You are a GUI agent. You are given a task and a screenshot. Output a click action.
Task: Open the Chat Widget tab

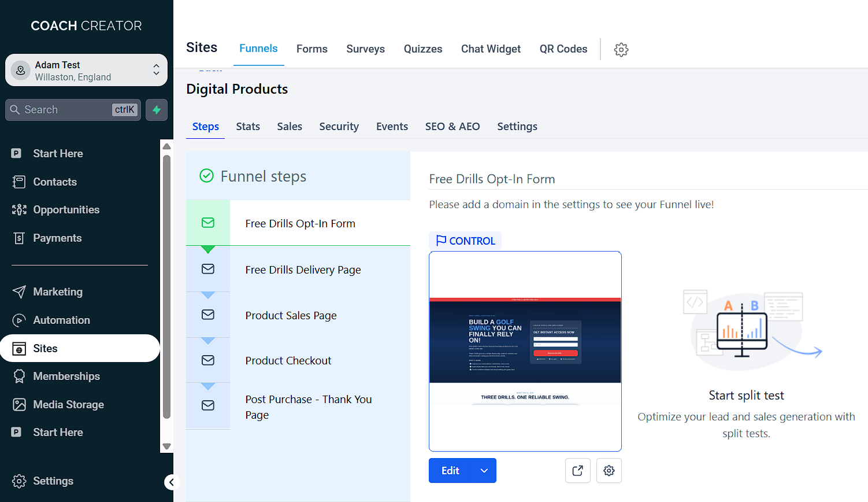[491, 49]
